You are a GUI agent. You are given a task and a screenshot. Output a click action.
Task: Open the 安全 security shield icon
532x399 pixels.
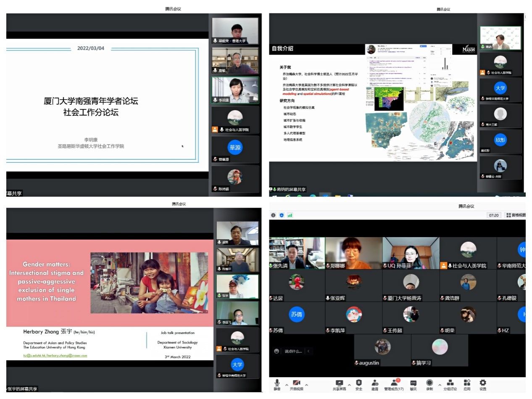359,383
